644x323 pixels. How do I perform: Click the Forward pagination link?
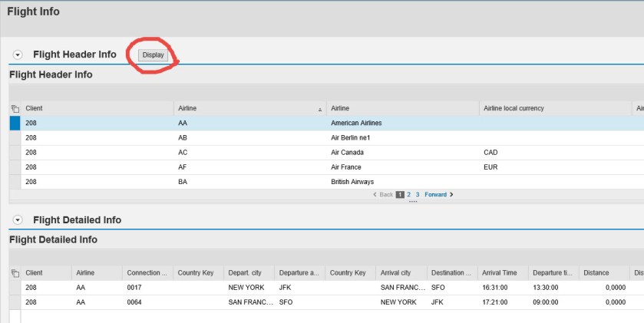pos(435,195)
